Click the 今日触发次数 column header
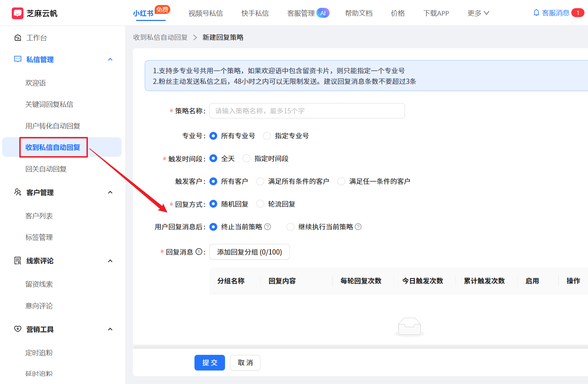Image resolution: width=588 pixels, height=384 pixels. click(423, 281)
